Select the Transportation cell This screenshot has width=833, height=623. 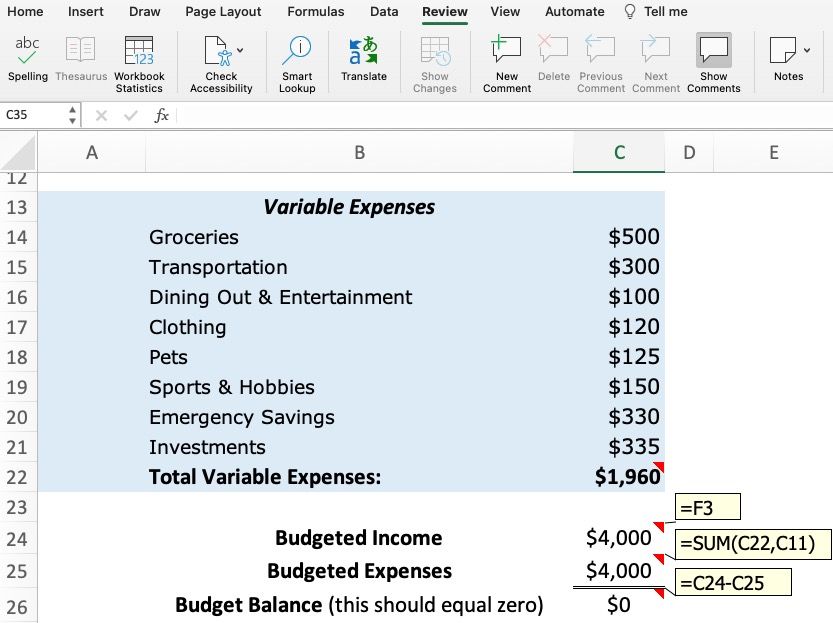[x=359, y=267]
